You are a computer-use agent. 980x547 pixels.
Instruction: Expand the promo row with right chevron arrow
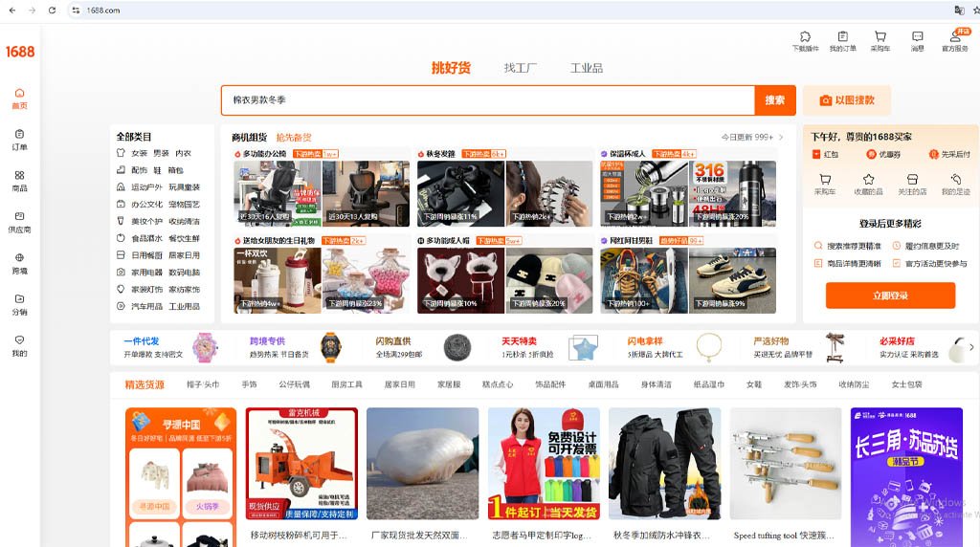(x=971, y=347)
